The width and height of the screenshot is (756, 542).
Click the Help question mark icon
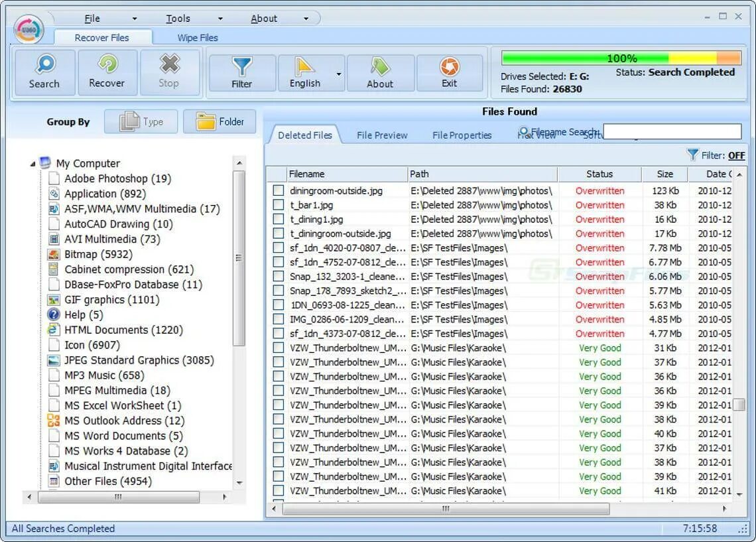(54, 314)
